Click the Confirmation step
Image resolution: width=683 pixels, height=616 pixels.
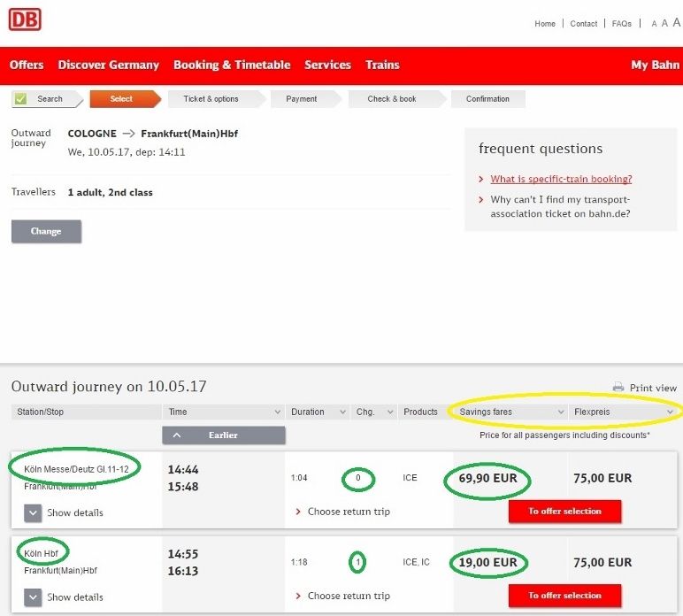point(487,99)
